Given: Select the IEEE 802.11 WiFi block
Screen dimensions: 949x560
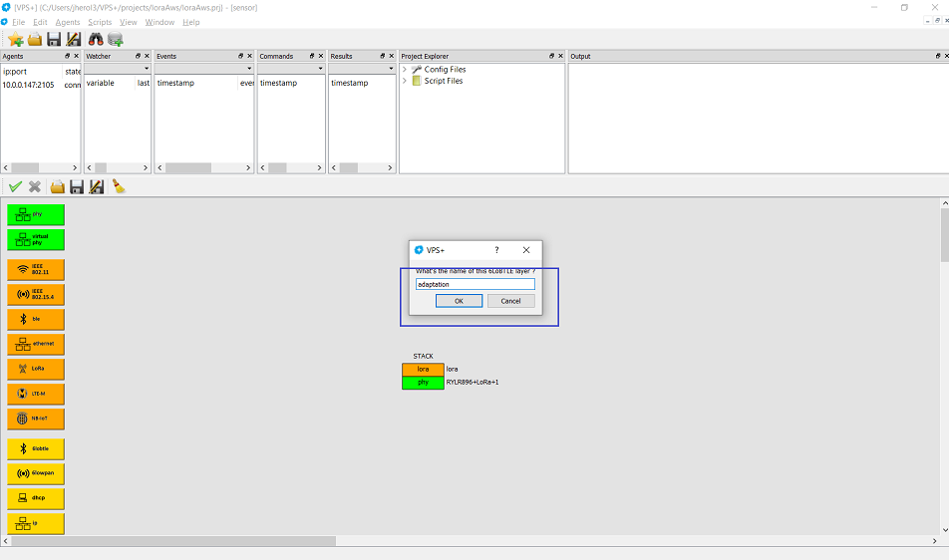Looking at the screenshot, I should coord(36,270).
